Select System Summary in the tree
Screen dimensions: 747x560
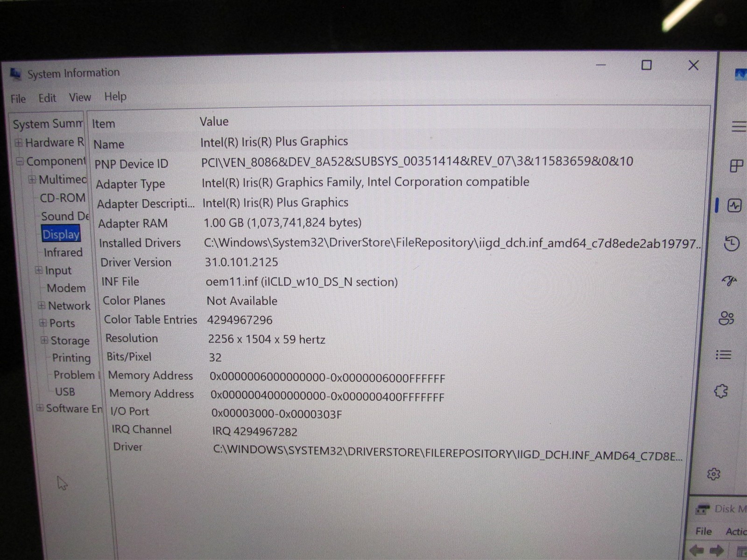[48, 124]
